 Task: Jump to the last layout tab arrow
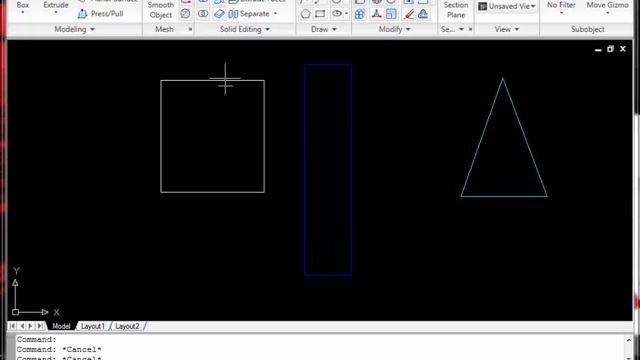click(40, 326)
